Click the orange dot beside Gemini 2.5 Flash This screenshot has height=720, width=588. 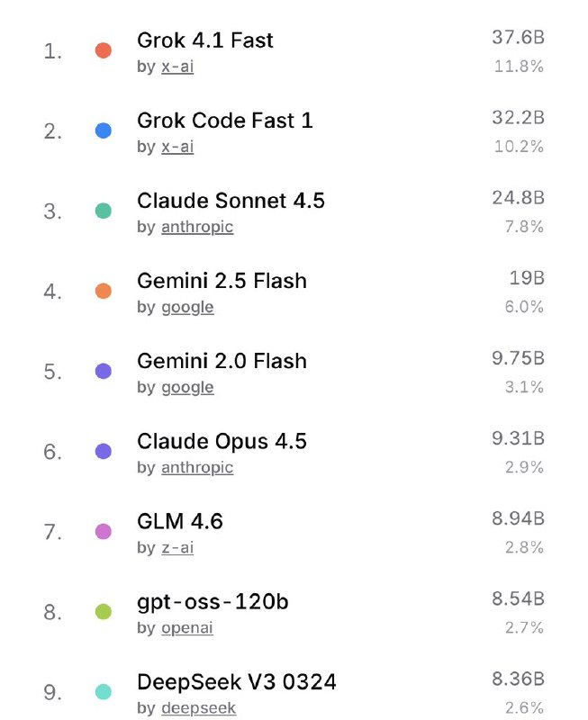(104, 291)
